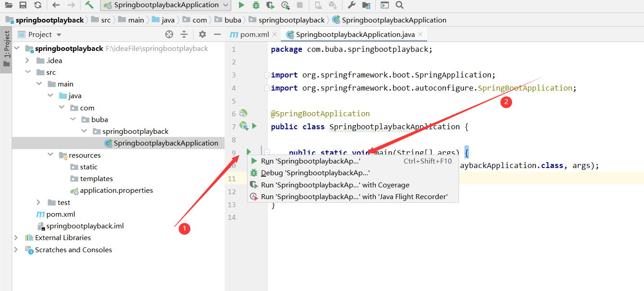Viewport: 644px width, 291px height.
Task: Collapse the java folder in tree
Action: [50, 95]
